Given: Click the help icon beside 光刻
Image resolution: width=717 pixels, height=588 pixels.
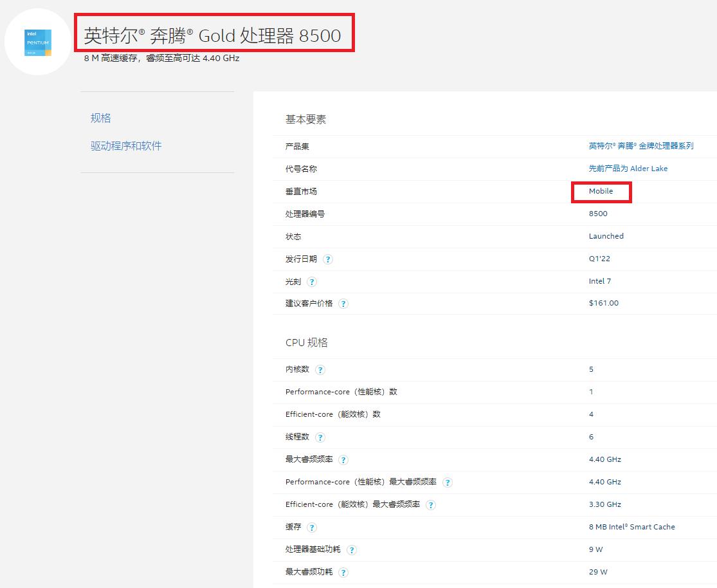Looking at the screenshot, I should click(x=312, y=282).
